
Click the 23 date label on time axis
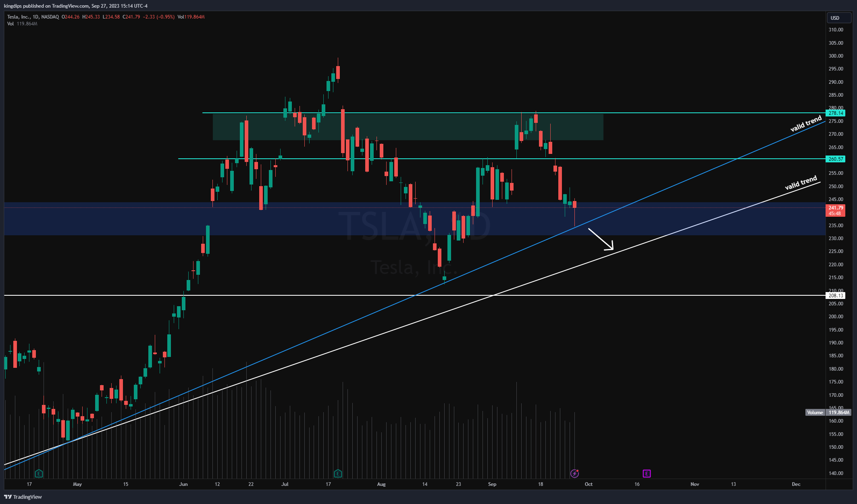[458, 484]
